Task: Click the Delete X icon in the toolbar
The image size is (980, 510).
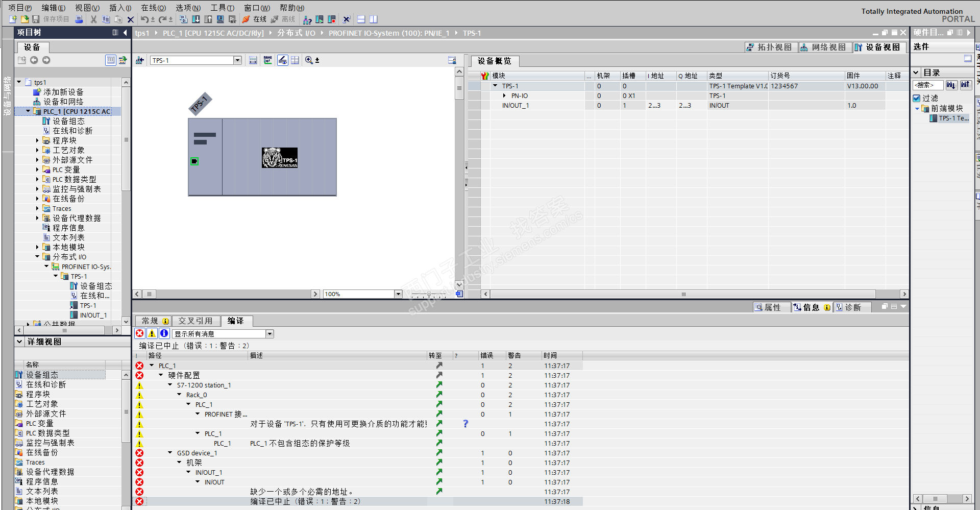Action: point(130,19)
